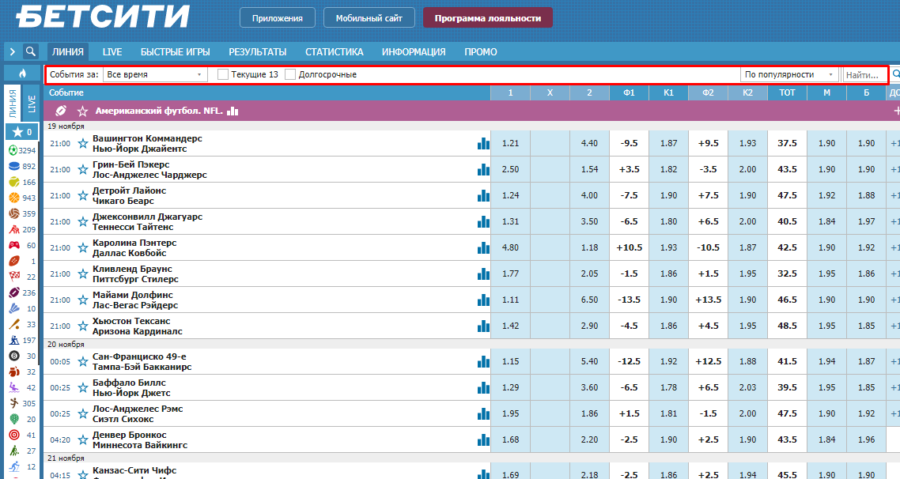Viewport: 900px width, 479px height.
Task: Open the По популярности sorting dropdown
Action: pos(789,74)
